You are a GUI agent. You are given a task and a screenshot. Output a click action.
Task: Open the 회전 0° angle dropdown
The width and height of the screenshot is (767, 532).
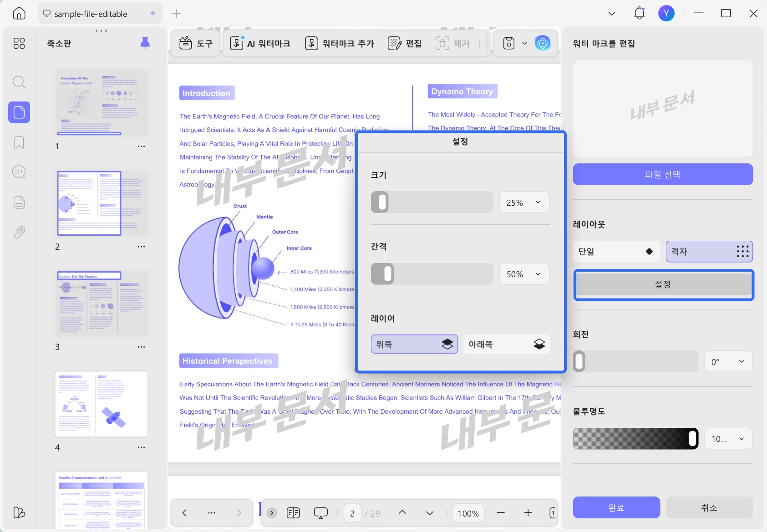(728, 362)
